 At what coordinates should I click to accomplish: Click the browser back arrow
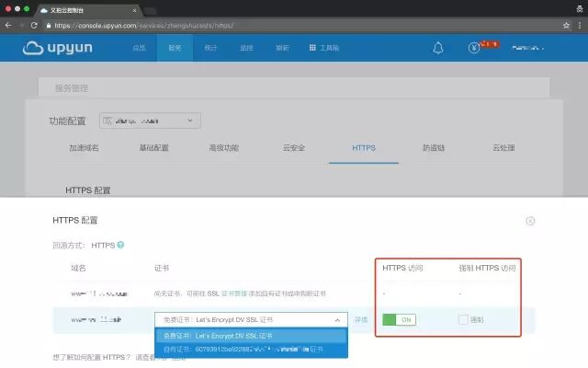tap(8, 26)
